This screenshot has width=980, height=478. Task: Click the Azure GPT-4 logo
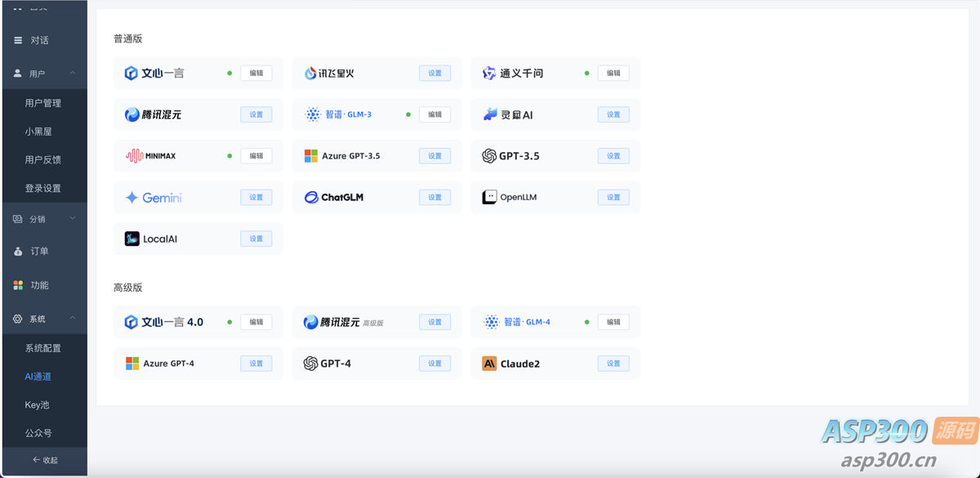[x=131, y=363]
